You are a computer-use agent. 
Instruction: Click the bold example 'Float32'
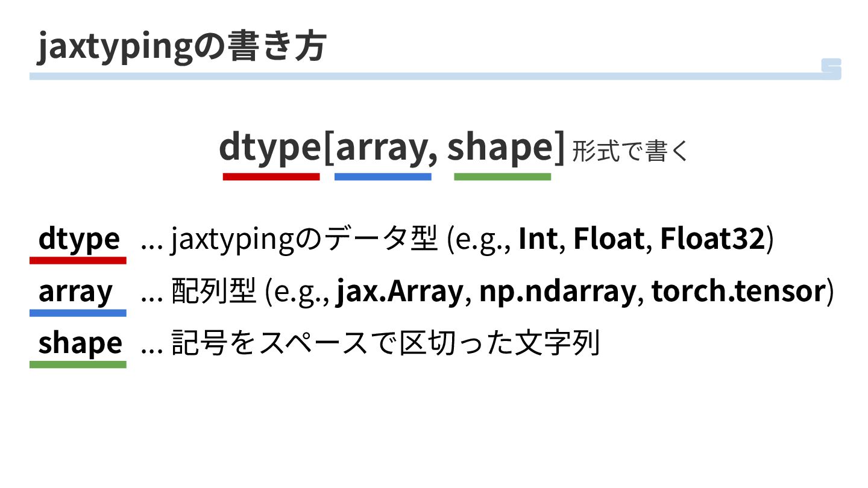click(x=712, y=239)
